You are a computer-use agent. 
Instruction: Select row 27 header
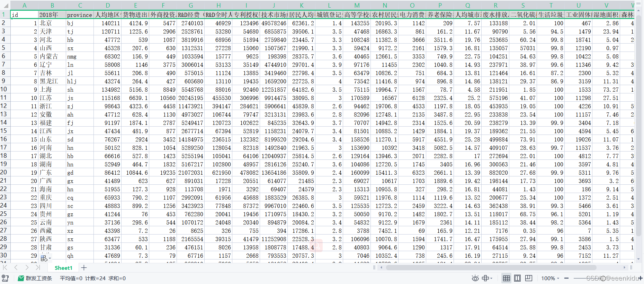click(x=5, y=230)
